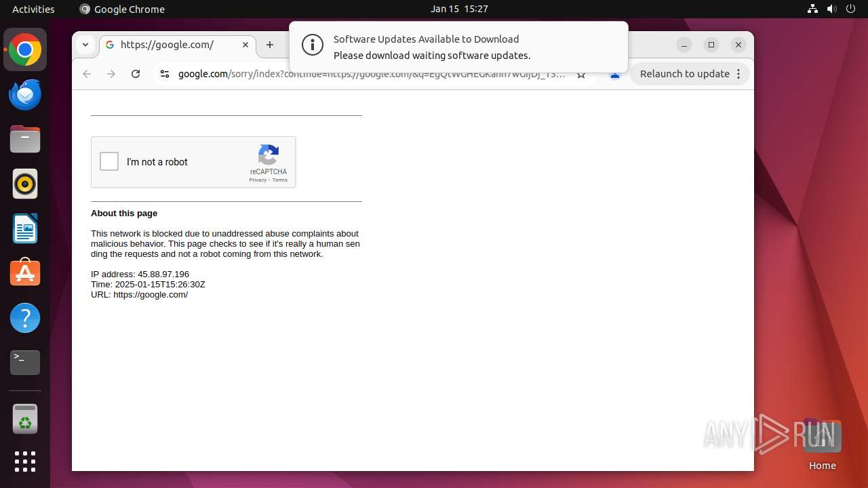View site information icon in address bar
Screen dimensions: 868x488
[164, 74]
